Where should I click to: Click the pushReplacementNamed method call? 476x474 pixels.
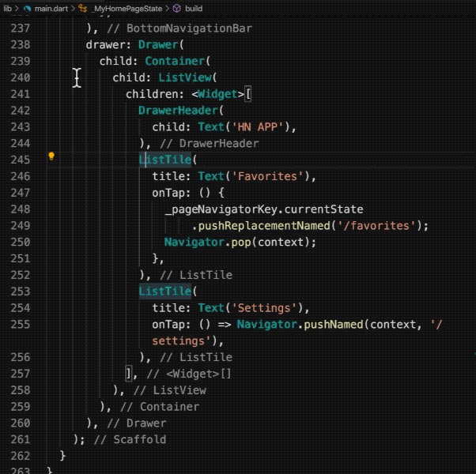(264, 226)
